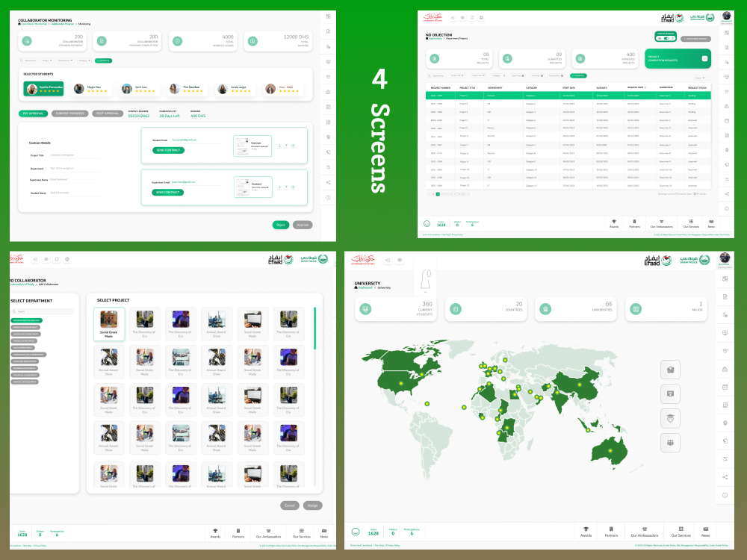Click search field in Select Department panel

point(43,311)
